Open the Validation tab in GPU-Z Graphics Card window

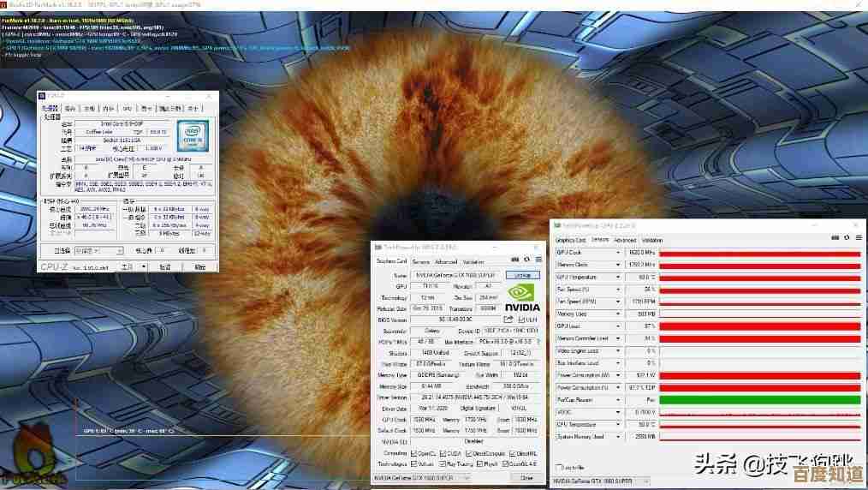473,262
